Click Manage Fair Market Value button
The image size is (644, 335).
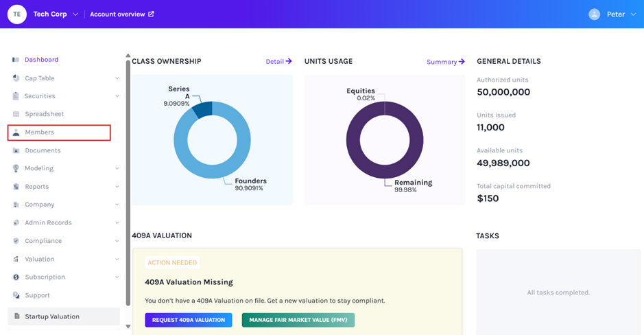(x=298, y=320)
